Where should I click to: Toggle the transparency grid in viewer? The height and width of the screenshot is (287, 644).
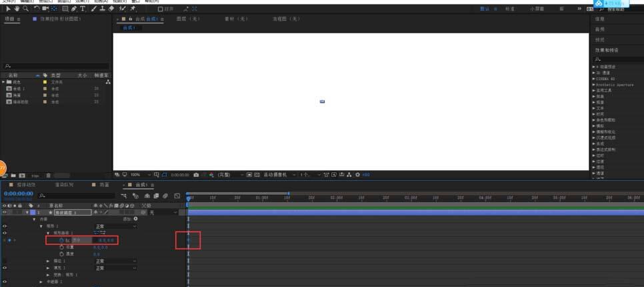257,175
